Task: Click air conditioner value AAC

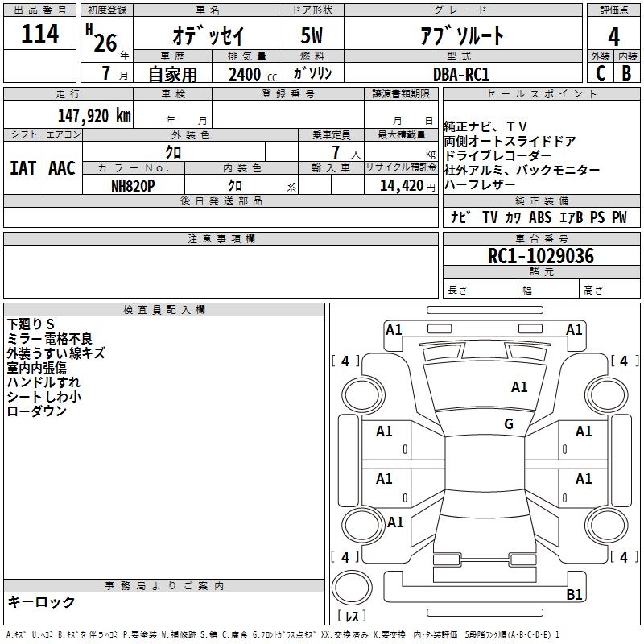Action: (62, 168)
